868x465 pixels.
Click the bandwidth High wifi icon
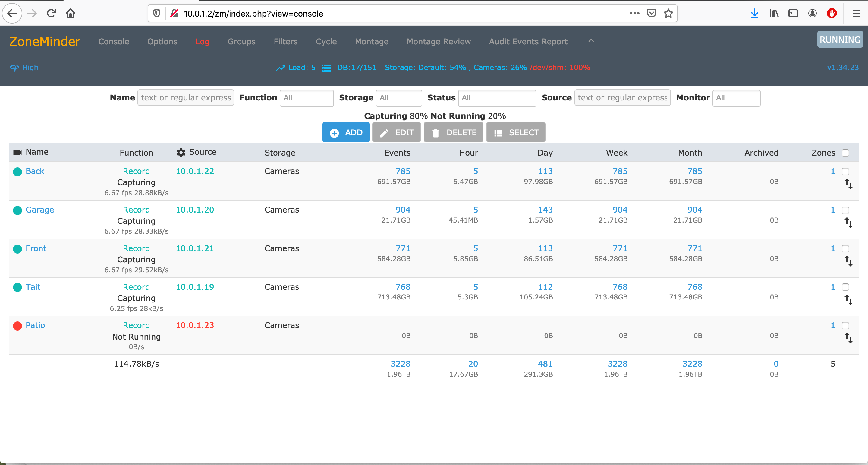(x=14, y=68)
